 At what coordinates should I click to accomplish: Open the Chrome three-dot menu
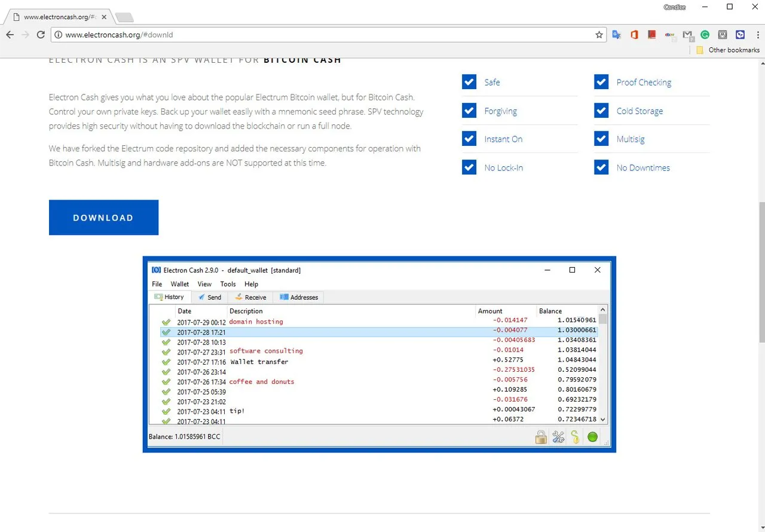pyautogui.click(x=757, y=35)
